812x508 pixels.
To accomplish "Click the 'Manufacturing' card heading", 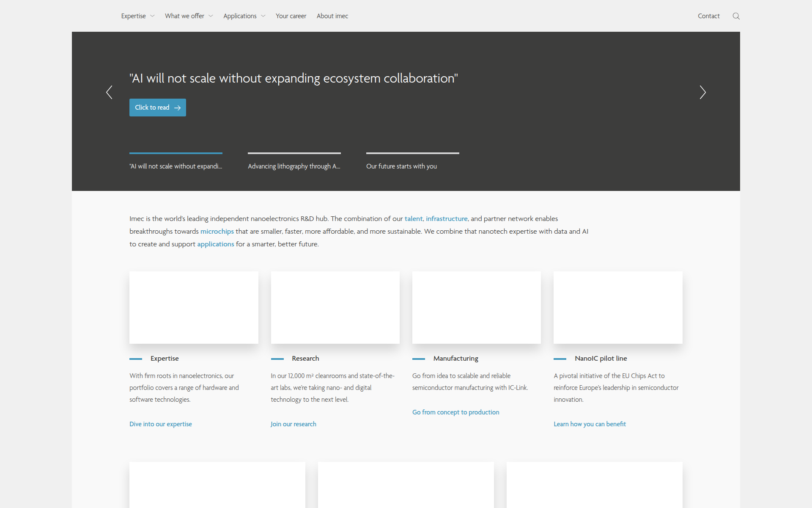I will click(456, 359).
